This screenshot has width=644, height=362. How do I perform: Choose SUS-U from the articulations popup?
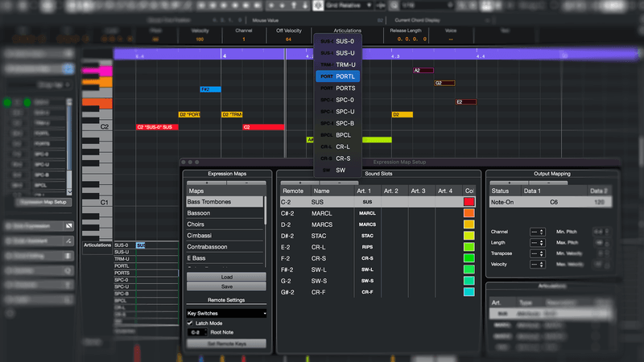tap(337, 53)
